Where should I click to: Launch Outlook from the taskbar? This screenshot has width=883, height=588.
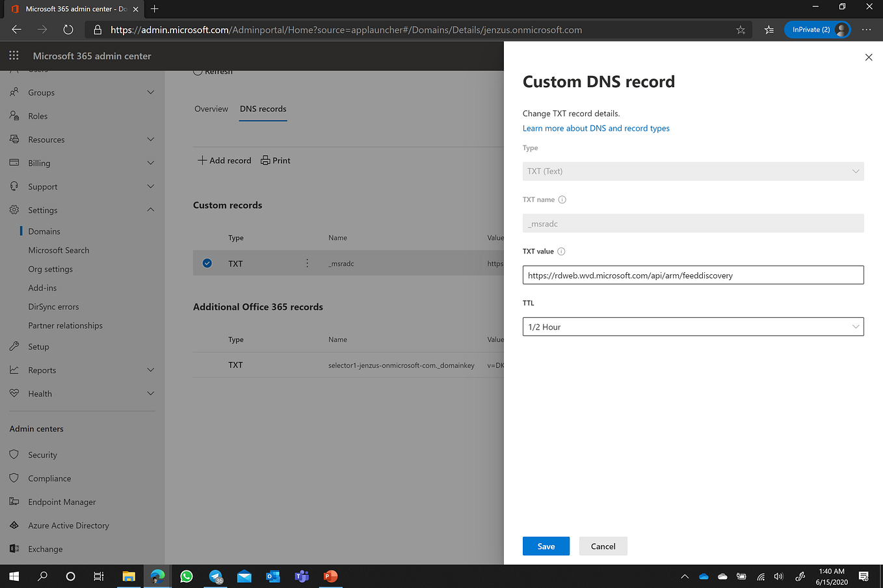(272, 576)
